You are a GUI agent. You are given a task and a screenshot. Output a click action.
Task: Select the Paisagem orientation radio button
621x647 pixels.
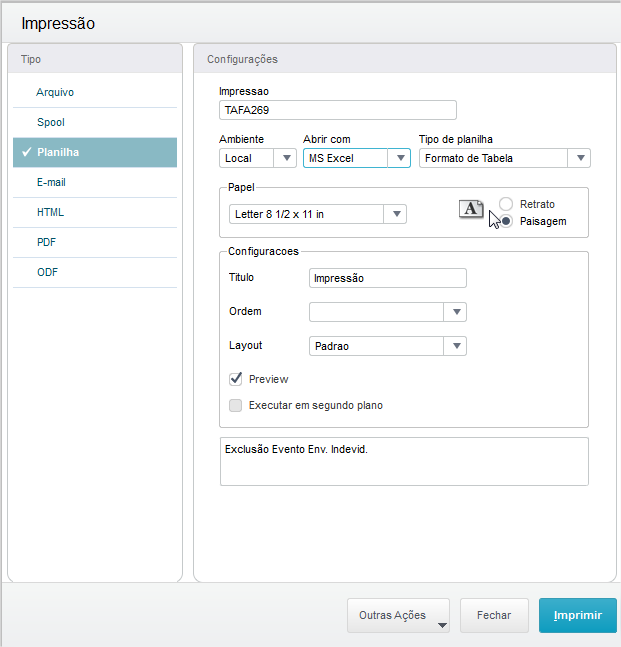507,221
